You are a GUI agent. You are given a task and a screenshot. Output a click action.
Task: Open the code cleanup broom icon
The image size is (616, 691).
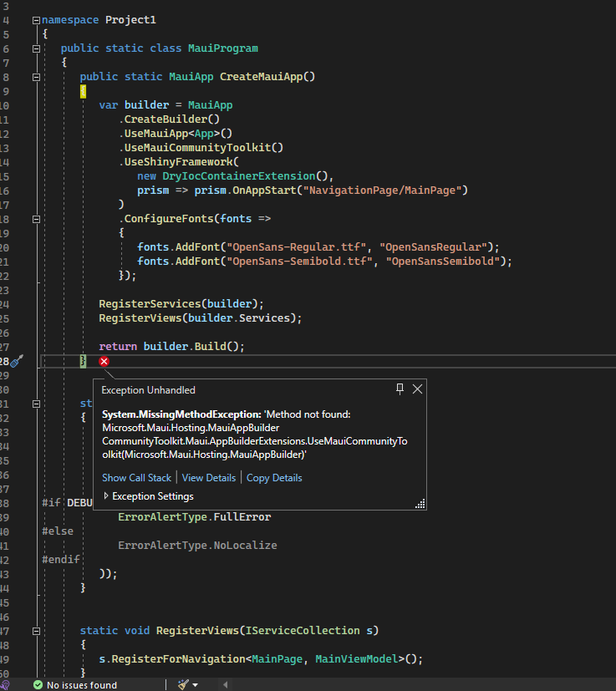(x=183, y=684)
